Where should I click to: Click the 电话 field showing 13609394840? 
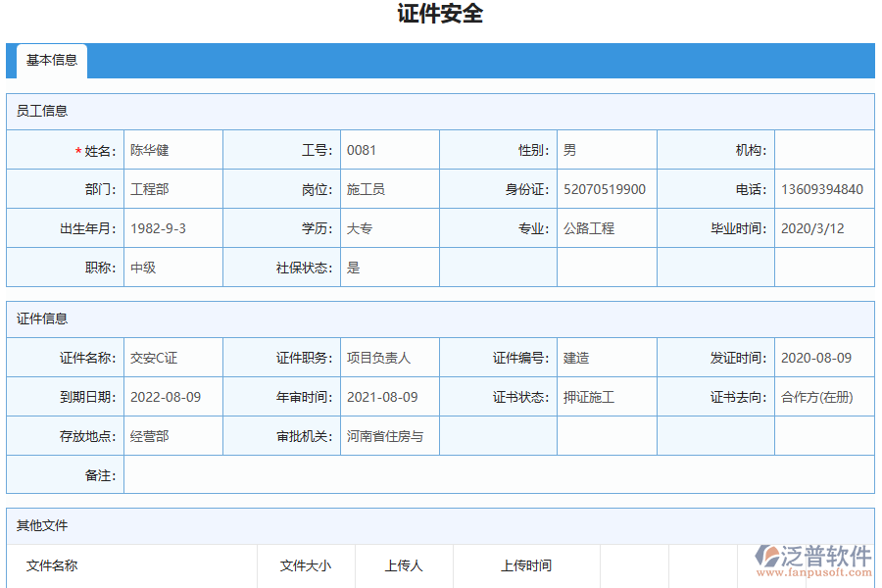(824, 188)
